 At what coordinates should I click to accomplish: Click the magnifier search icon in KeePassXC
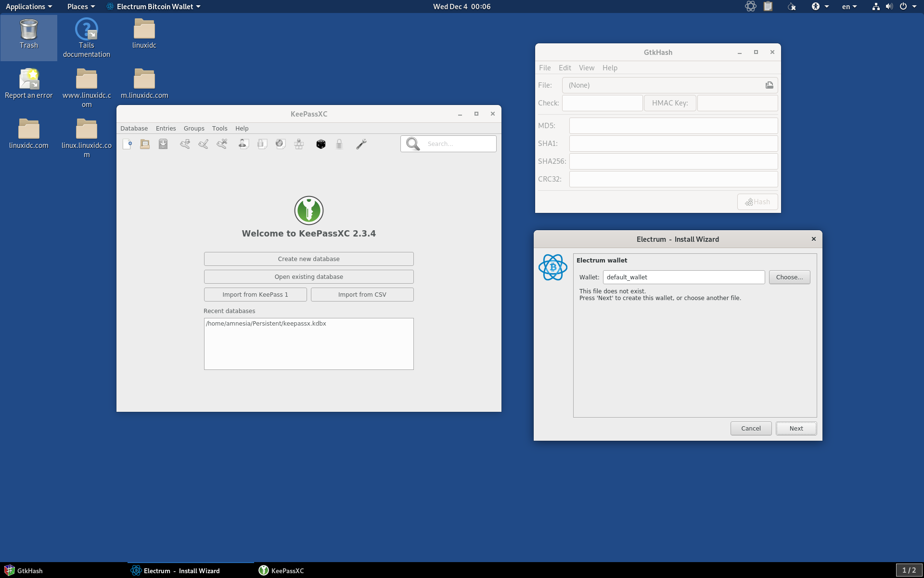point(413,144)
